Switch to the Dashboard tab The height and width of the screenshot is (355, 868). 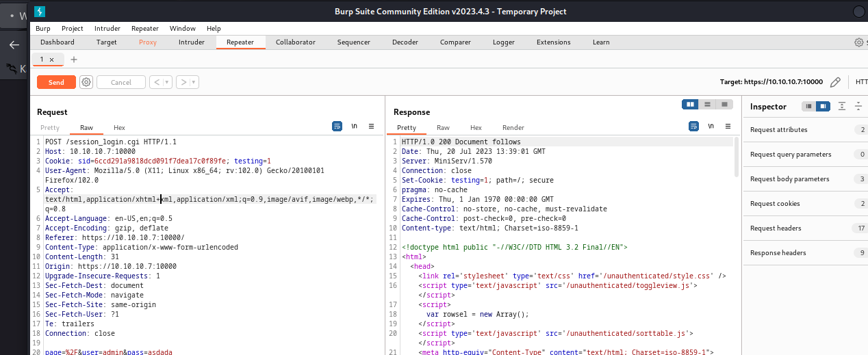coord(58,42)
